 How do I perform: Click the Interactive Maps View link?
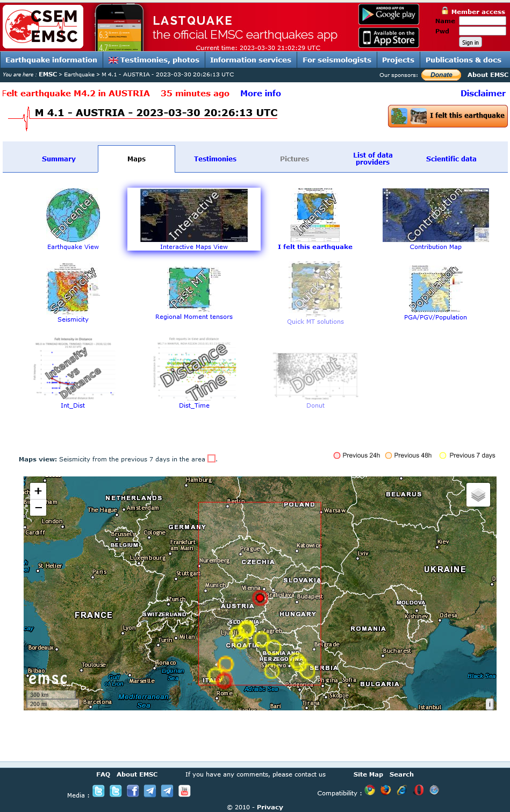(x=194, y=247)
